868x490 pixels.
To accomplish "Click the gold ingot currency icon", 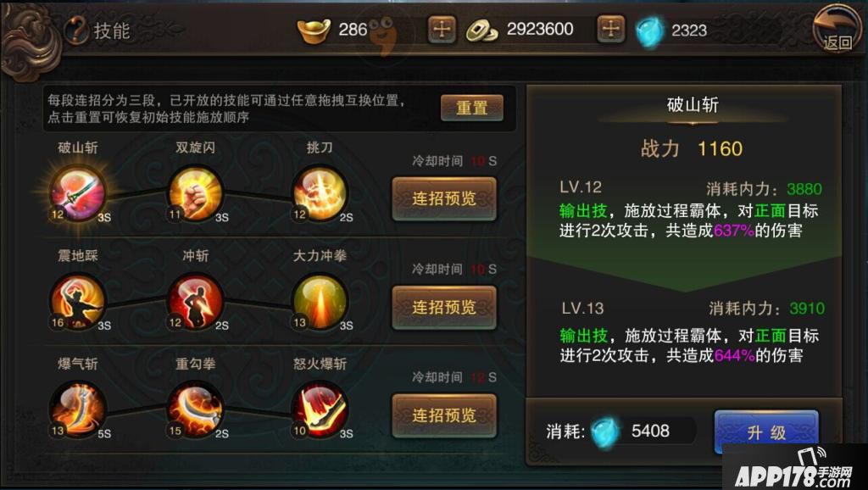I will pyautogui.click(x=314, y=31).
